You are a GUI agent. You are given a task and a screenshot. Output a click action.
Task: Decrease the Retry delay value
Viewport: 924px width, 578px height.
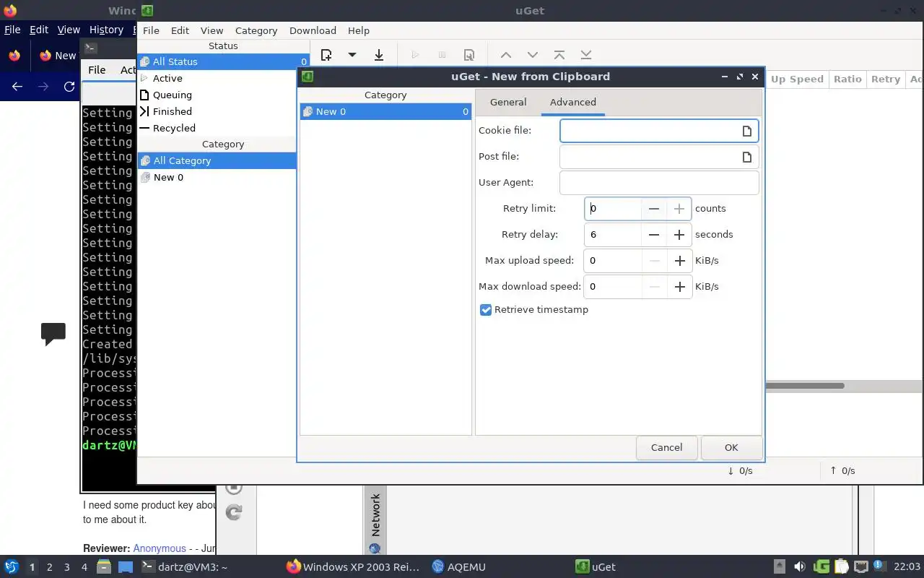(654, 235)
